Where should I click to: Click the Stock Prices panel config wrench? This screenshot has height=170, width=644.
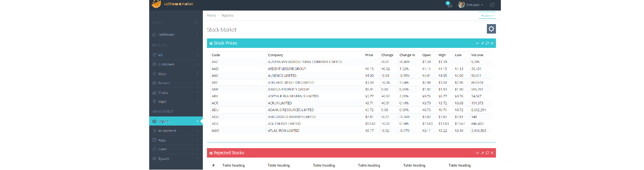click(482, 43)
